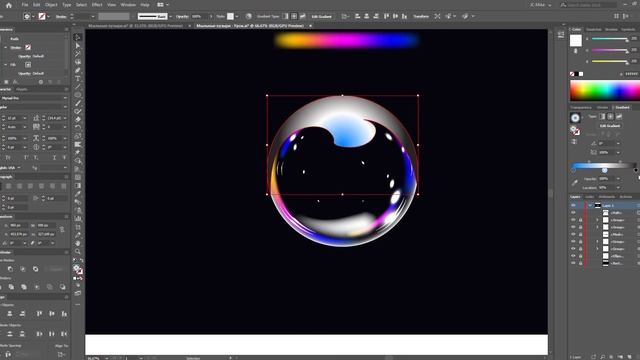Image resolution: width=640 pixels, height=360 pixels.
Task: Click the Stroke link in control bar
Action: [61, 17]
